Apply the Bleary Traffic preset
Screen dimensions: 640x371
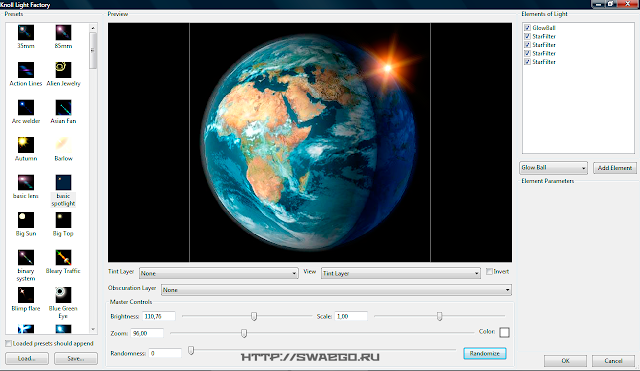(x=63, y=258)
